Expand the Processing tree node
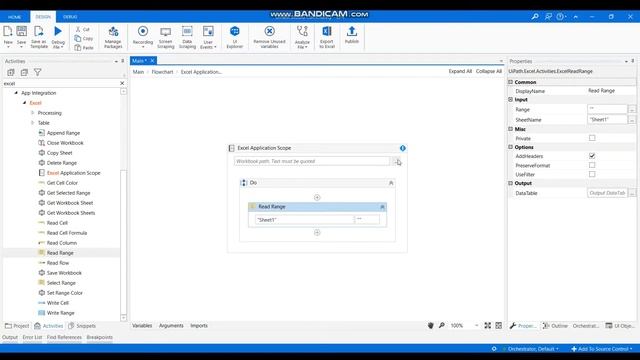Image resolution: width=640 pixels, height=360 pixels. point(33,113)
